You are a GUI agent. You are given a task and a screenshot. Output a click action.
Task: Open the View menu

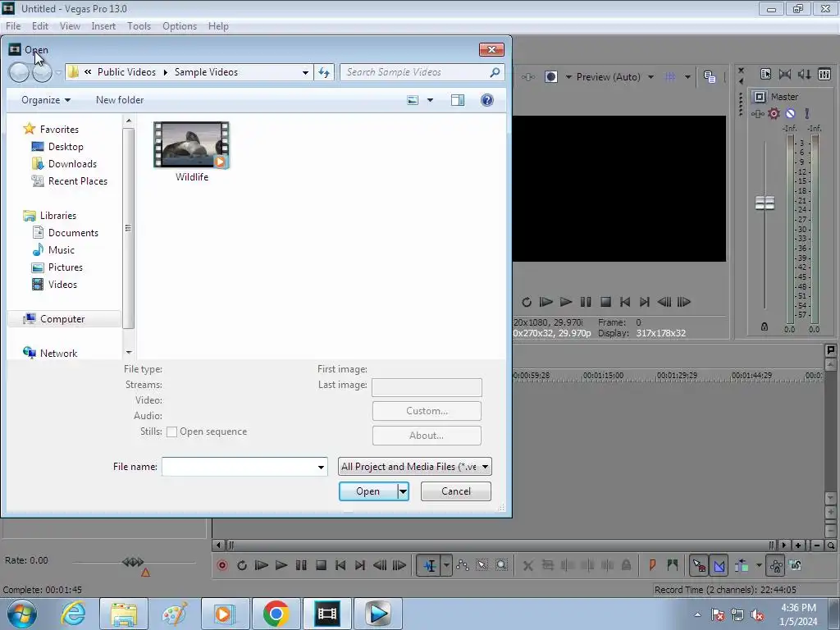(x=70, y=25)
